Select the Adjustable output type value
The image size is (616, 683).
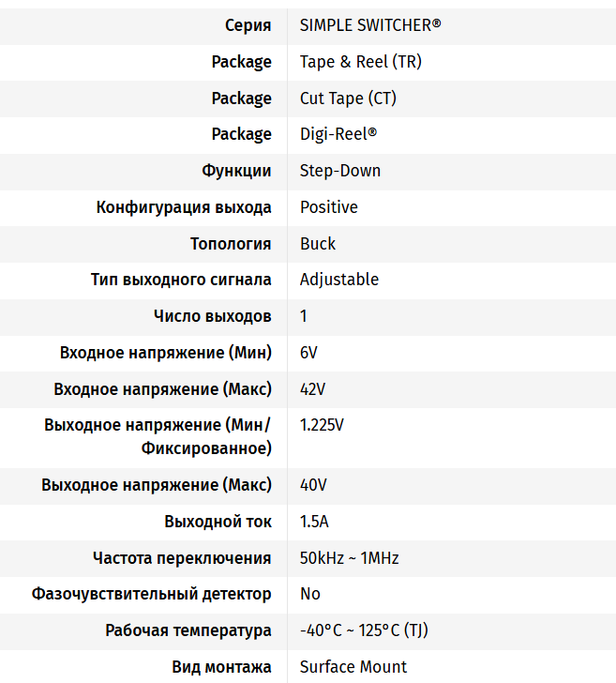click(x=339, y=280)
